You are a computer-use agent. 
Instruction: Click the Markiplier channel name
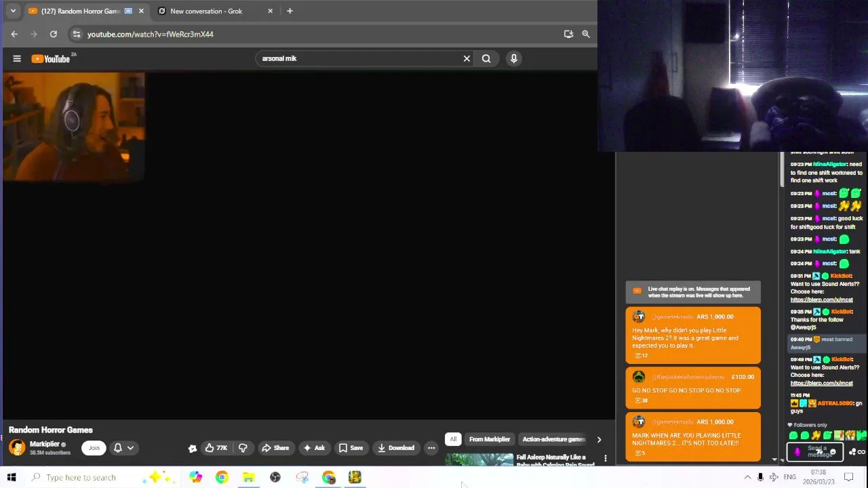coord(45,444)
